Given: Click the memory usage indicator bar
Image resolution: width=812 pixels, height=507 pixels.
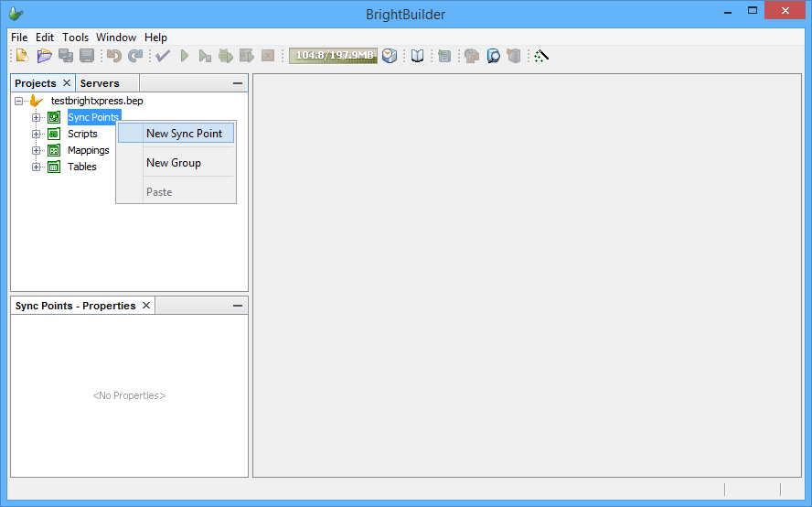Looking at the screenshot, I should [x=333, y=56].
